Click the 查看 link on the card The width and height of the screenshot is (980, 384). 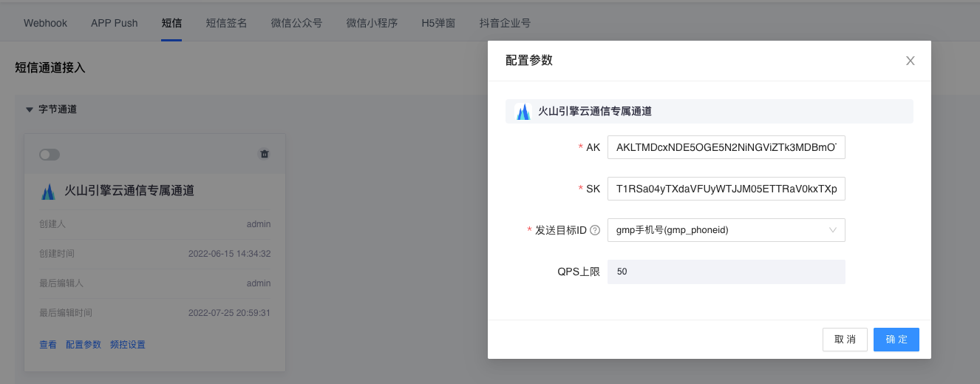click(48, 345)
